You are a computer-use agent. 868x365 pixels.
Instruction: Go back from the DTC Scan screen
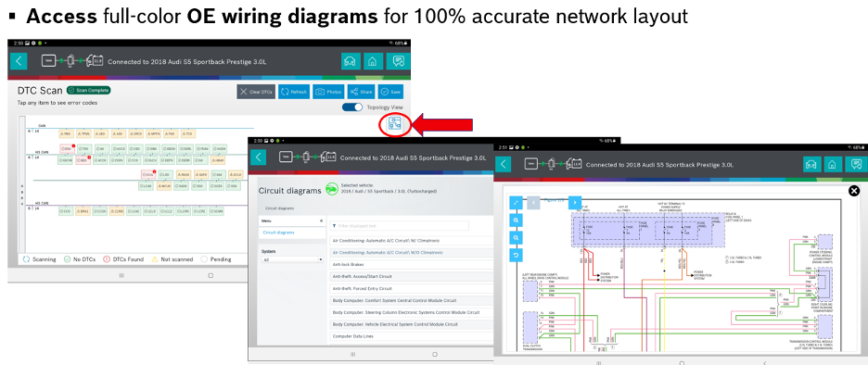[19, 61]
